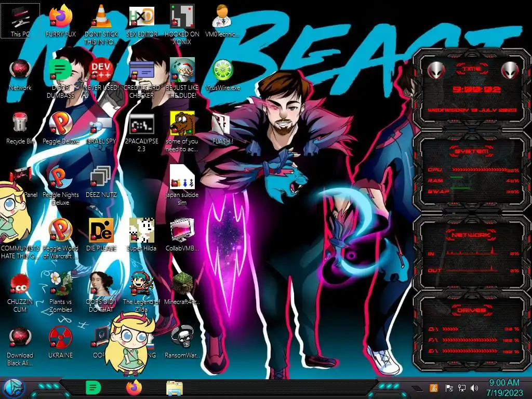Click the network tray icon
Viewport: 532px width, 399px height.
point(462,388)
